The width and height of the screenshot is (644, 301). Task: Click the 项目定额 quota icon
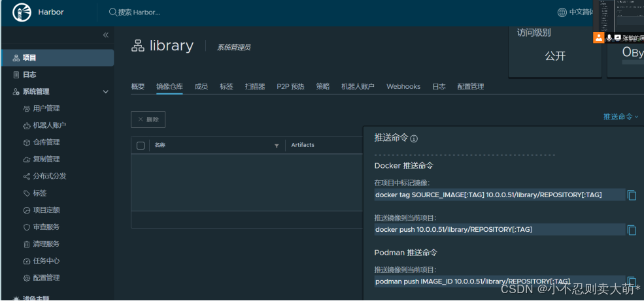pyautogui.click(x=27, y=210)
